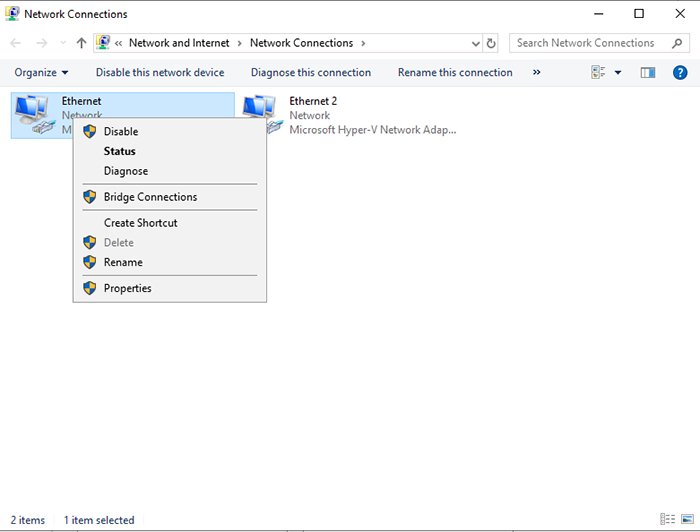The image size is (700, 532).
Task: Click the preview pane icon in toolbar
Action: (647, 73)
